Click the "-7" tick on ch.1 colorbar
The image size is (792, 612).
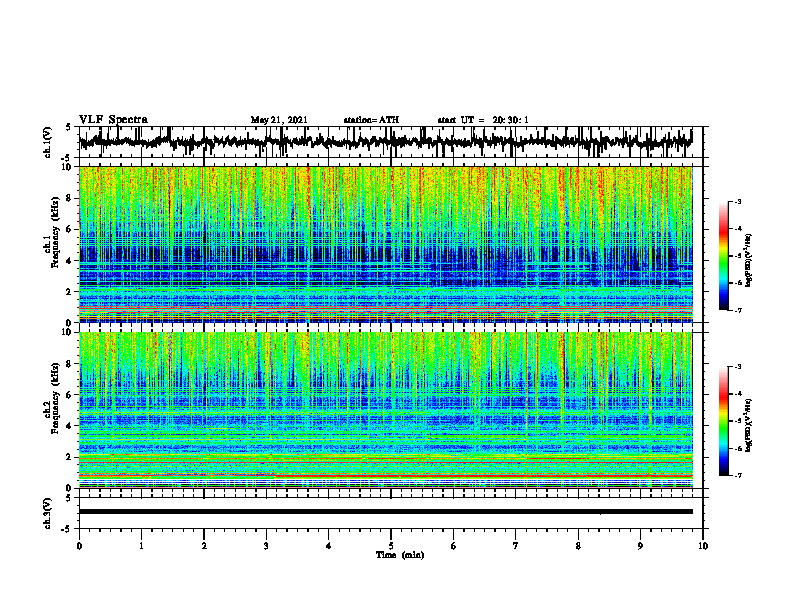738,310
